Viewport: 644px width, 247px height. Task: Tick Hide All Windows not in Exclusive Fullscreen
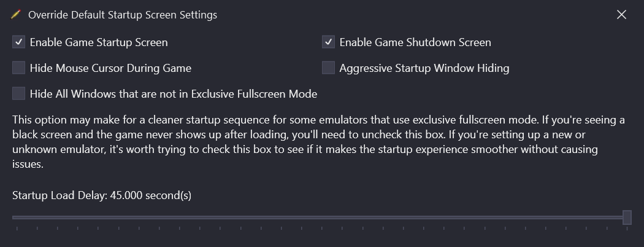(19, 93)
